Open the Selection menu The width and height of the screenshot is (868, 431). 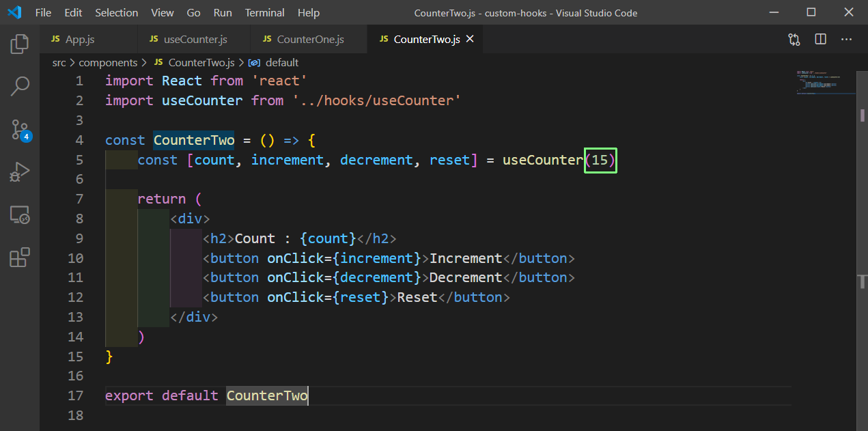click(117, 12)
